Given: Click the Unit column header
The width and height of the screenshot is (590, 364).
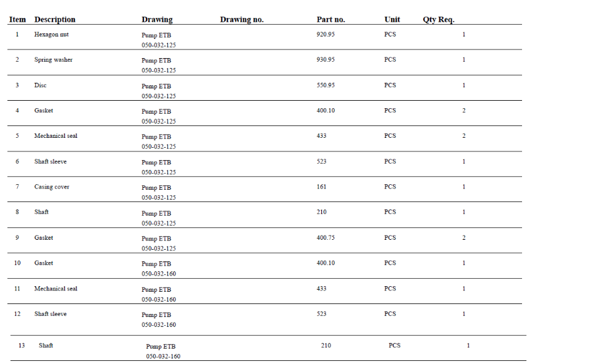Looking at the screenshot, I should tap(392, 20).
